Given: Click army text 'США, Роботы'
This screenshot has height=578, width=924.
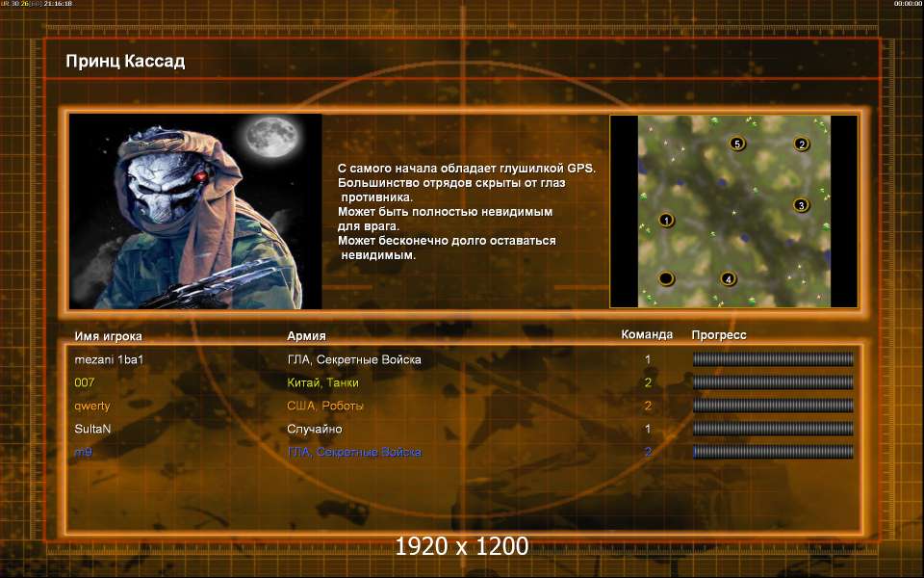Looking at the screenshot, I should [x=325, y=406].
